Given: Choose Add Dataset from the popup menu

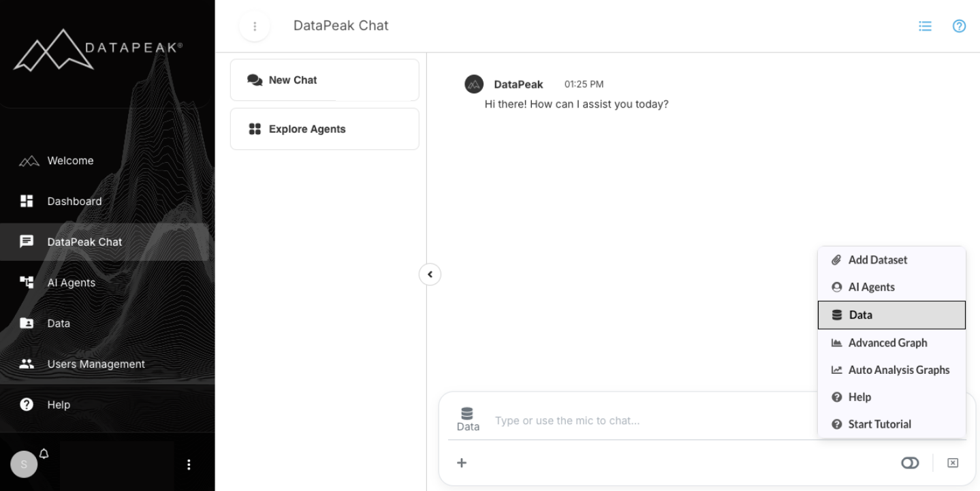Looking at the screenshot, I should 877,259.
